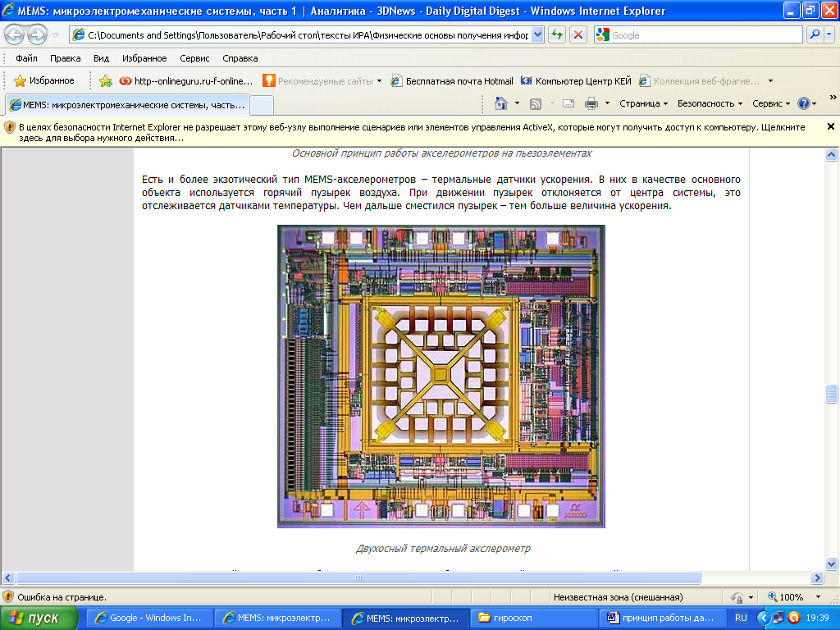Open the Безопасность command menu

coord(710,103)
